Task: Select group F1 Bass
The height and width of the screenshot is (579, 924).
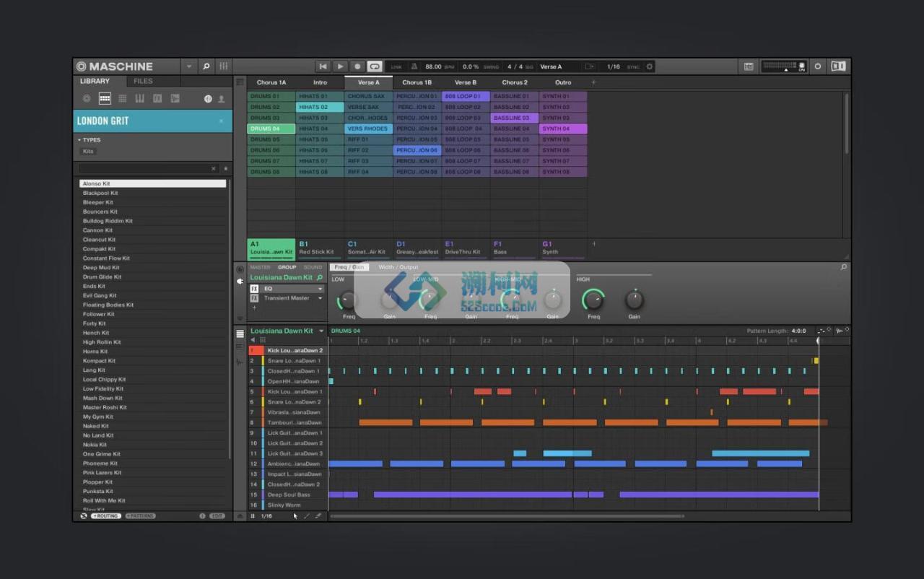Action: [x=515, y=248]
